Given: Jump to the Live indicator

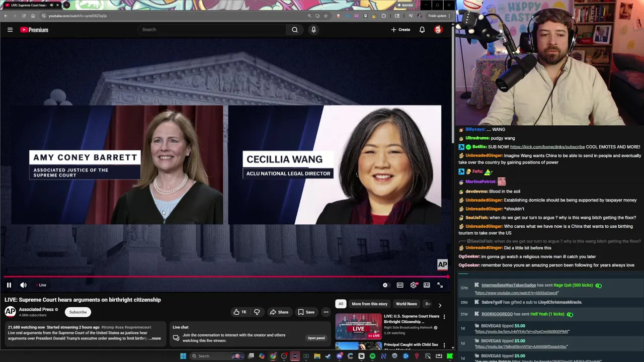Looking at the screenshot, I should pos(41,285).
